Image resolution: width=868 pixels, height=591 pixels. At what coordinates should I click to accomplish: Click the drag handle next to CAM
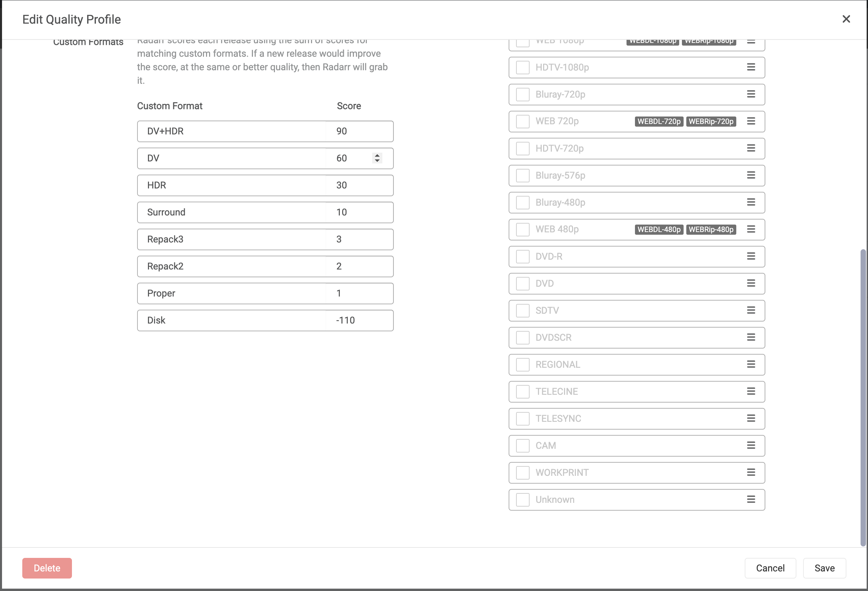pos(751,446)
